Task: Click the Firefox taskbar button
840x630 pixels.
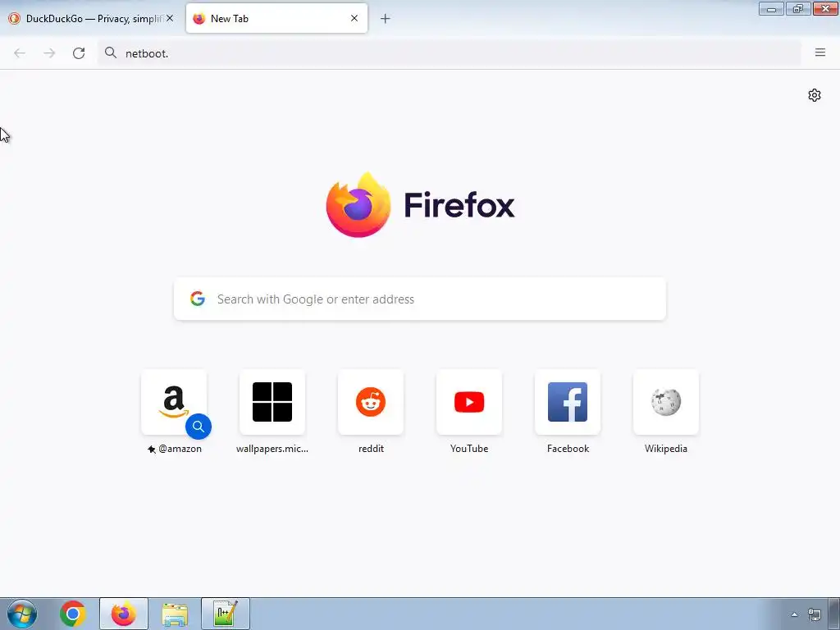Action: pyautogui.click(x=124, y=614)
